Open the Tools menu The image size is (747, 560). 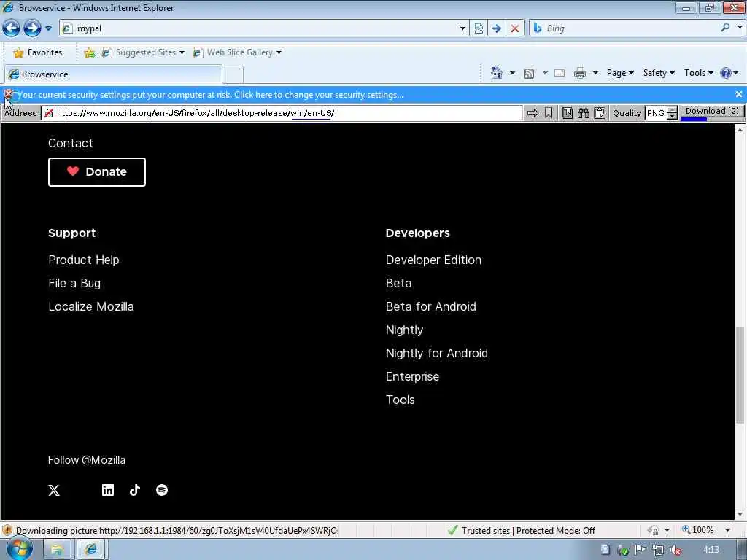tap(698, 73)
